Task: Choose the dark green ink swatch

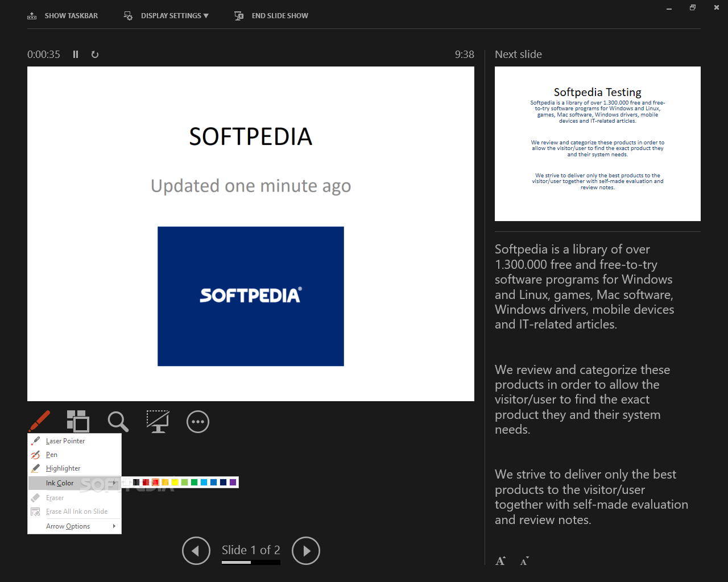Action: coord(194,482)
